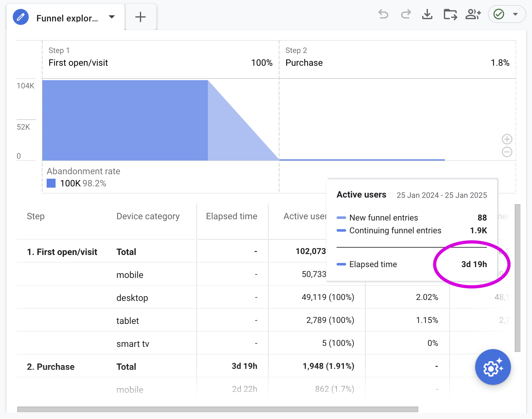Open the gear sparkle insights button
The width and height of the screenshot is (532, 419).
click(493, 367)
